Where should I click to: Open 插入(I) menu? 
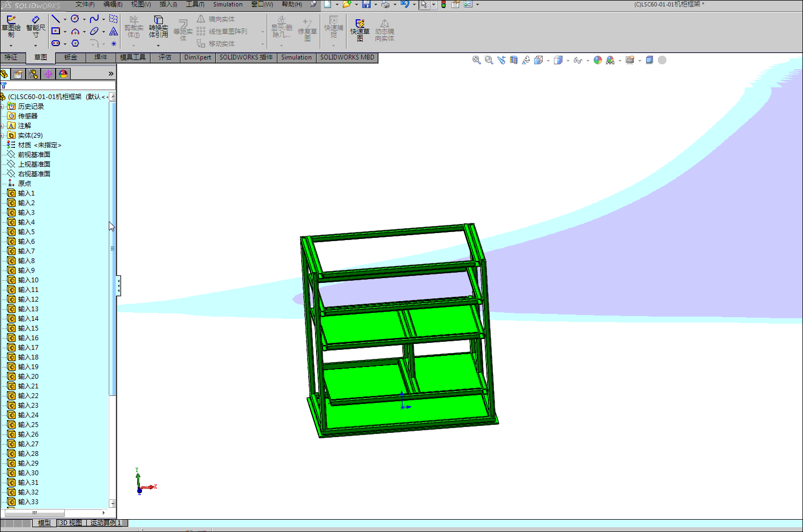click(x=168, y=4)
